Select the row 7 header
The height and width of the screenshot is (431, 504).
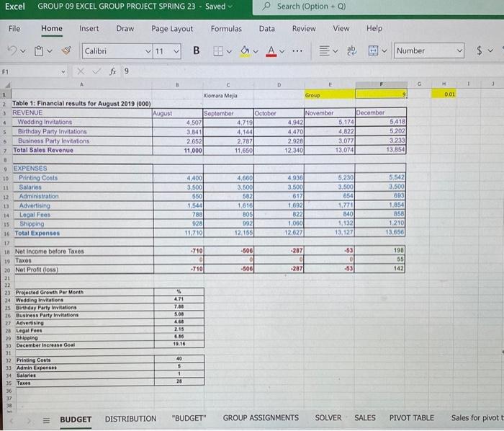coord(5,151)
